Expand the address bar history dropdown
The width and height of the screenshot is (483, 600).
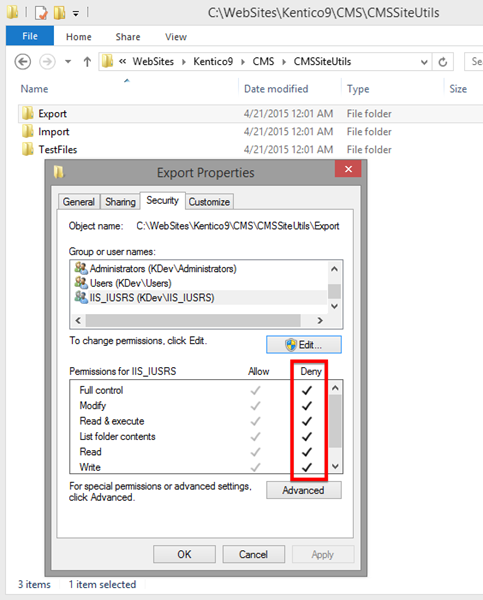[x=424, y=62]
